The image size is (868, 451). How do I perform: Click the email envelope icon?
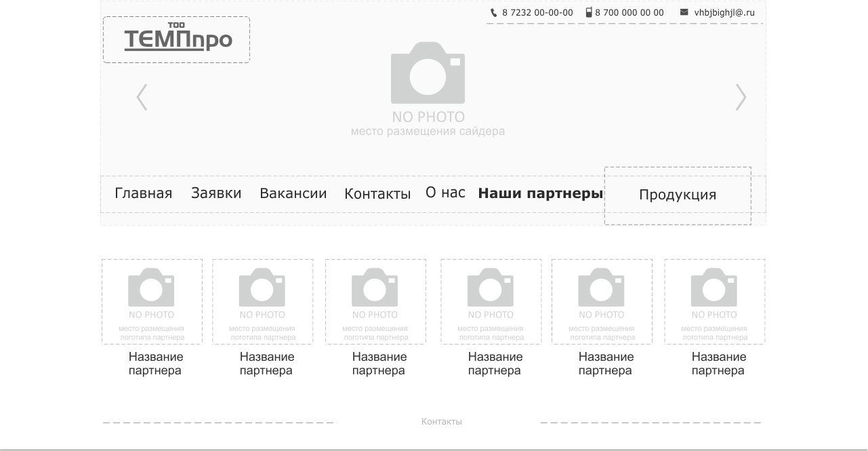click(684, 12)
